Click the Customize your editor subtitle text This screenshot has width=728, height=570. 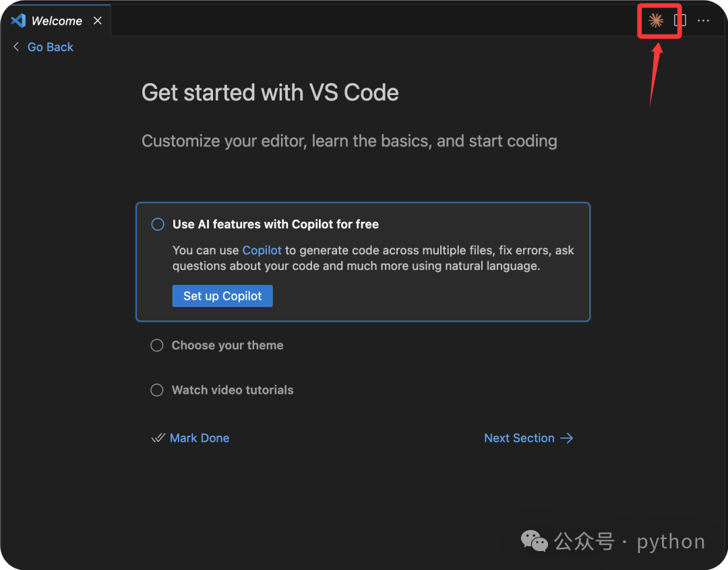[x=349, y=141]
